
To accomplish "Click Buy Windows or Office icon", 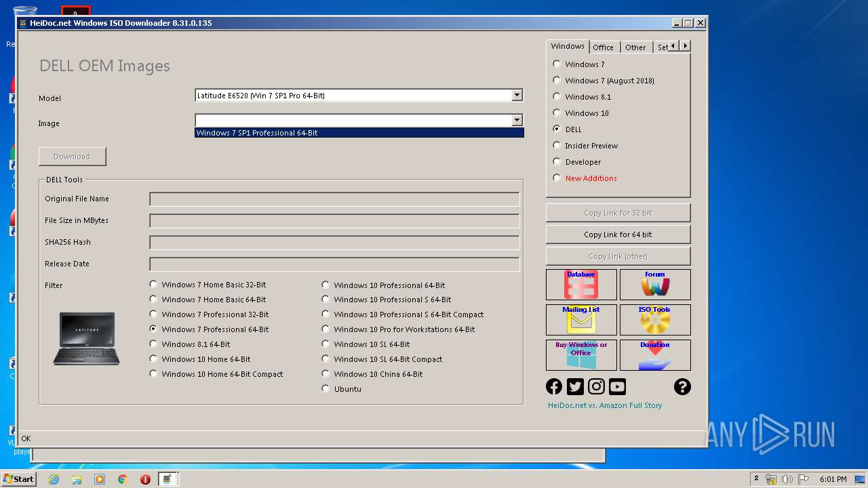I will coord(581,354).
